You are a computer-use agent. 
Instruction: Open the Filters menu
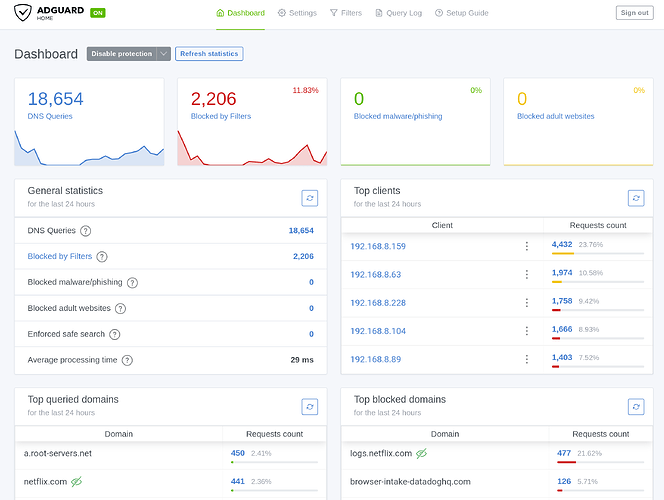click(346, 13)
